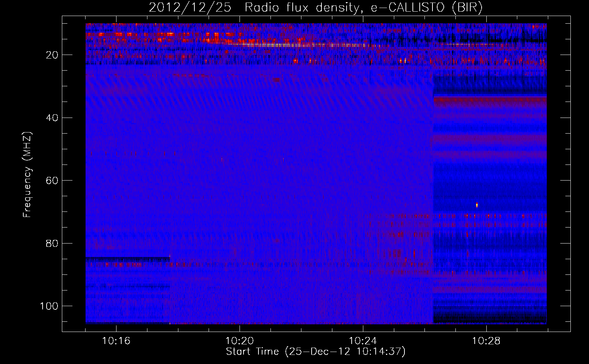Select the Frequency (MHZ) axis label
Viewport: 589px width, 364px height.
point(27,175)
